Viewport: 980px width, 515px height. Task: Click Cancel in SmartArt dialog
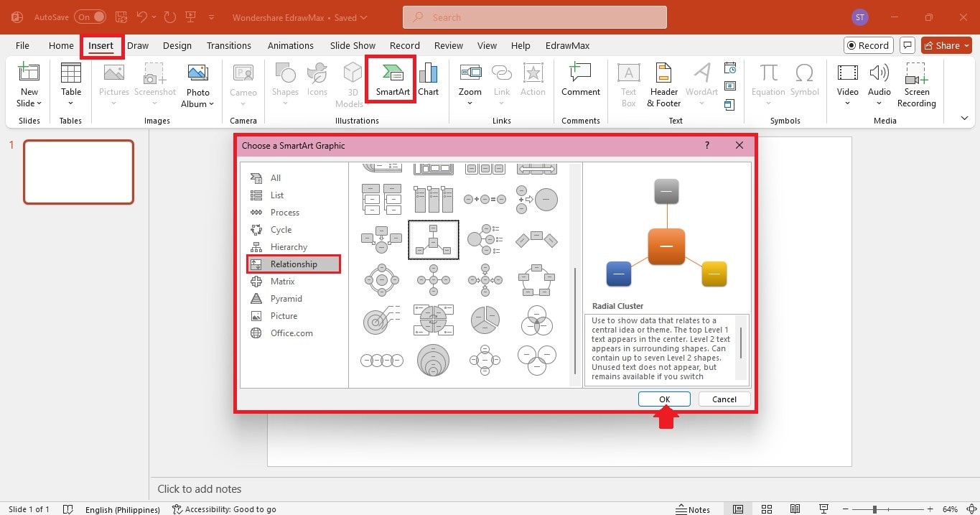pyautogui.click(x=724, y=399)
